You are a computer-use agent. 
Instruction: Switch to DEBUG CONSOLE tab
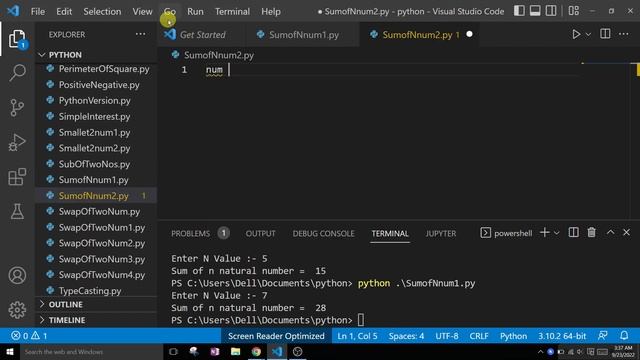323,233
